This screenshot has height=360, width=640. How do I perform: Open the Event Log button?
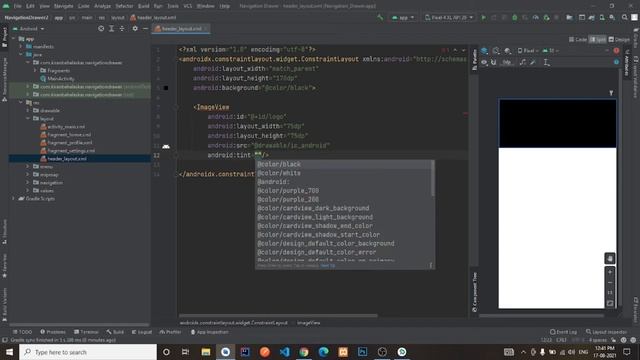coord(563,332)
